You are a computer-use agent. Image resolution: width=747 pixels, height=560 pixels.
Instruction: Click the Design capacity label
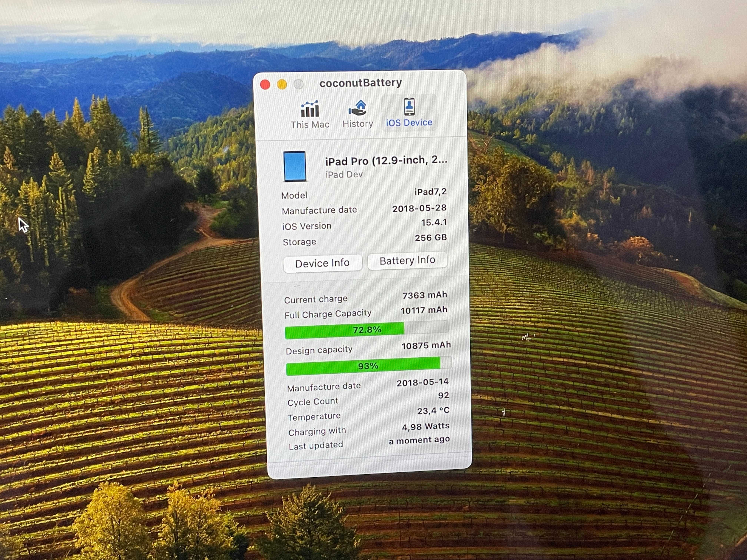319,350
